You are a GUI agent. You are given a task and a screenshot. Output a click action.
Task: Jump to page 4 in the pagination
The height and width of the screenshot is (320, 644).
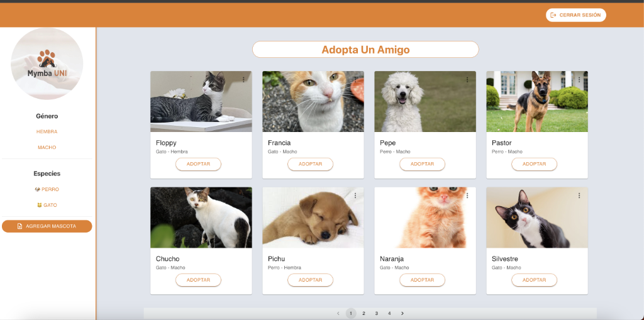click(389, 314)
